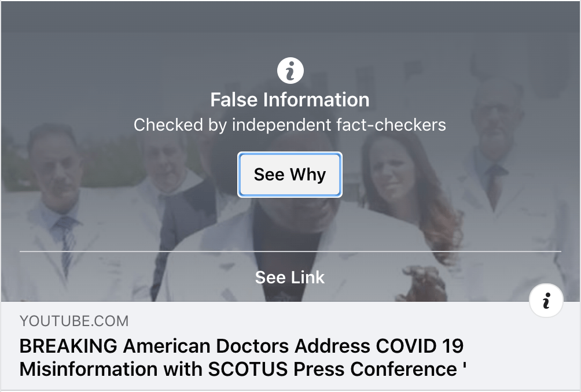
Task: Open the round info button at thumbnail corner
Action: coord(546,300)
